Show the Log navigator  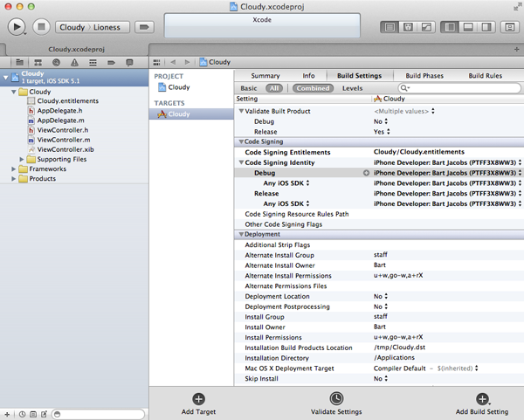point(129,62)
